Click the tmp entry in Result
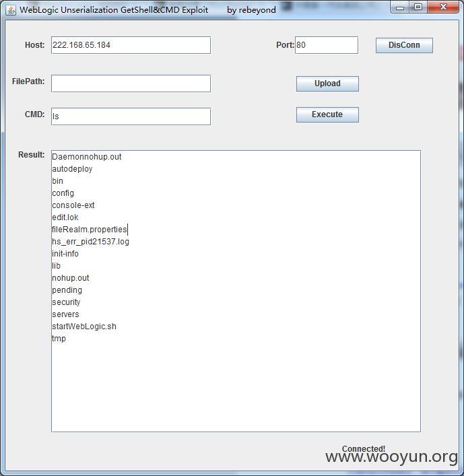 [59, 339]
